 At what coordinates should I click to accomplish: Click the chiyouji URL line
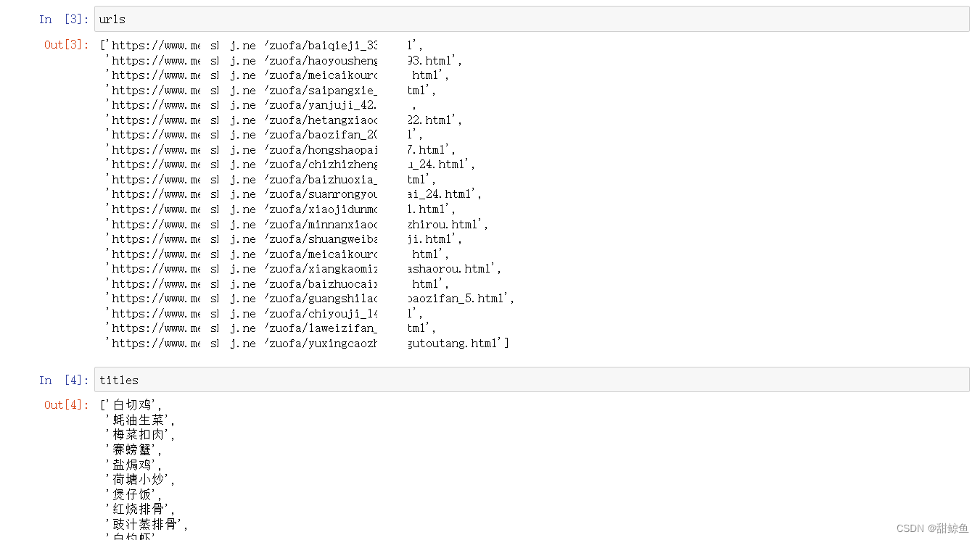coord(264,313)
